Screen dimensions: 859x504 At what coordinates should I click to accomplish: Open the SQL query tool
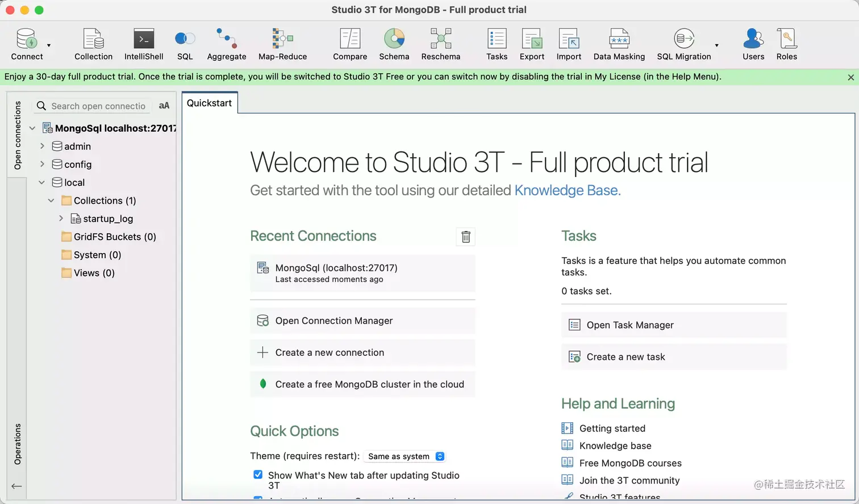(185, 44)
